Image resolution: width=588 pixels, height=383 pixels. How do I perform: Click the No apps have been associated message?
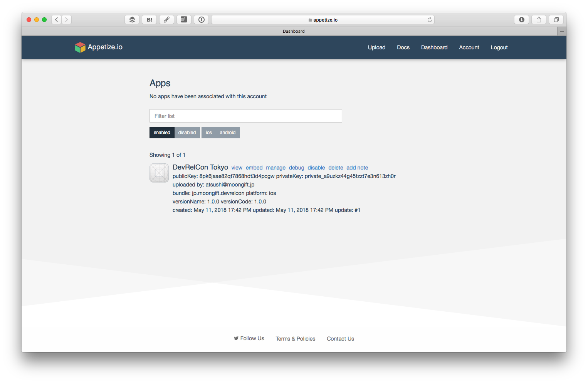[208, 96]
